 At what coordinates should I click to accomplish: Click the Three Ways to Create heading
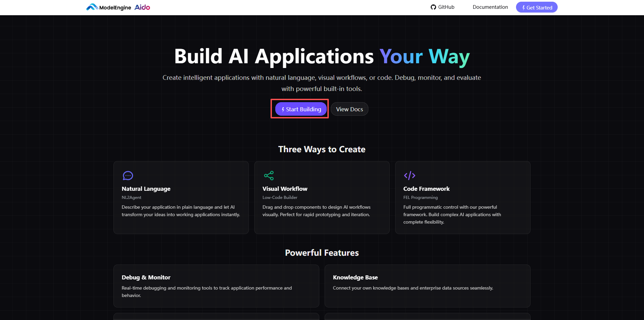(322, 149)
